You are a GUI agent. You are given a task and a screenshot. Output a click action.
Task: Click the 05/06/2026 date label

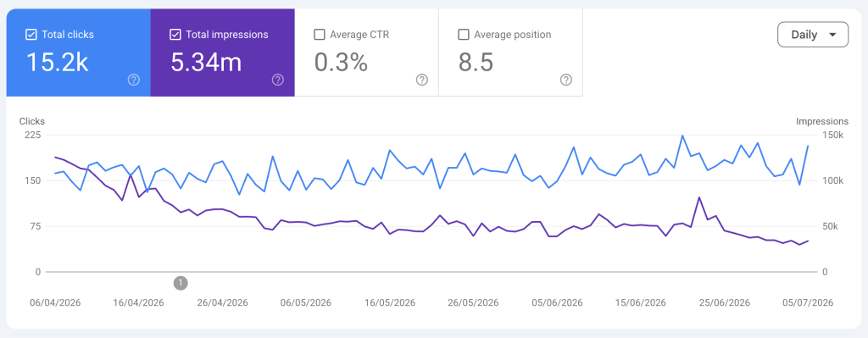tap(557, 302)
